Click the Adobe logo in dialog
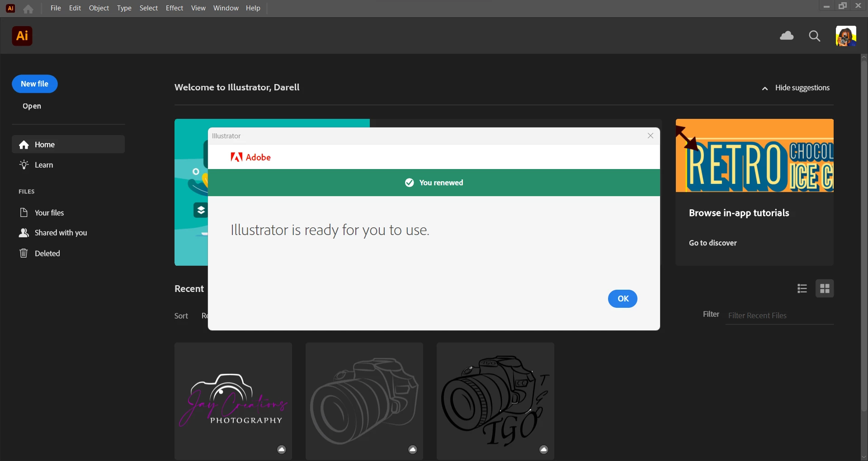Screen dimensions: 868x461 pos(251,157)
